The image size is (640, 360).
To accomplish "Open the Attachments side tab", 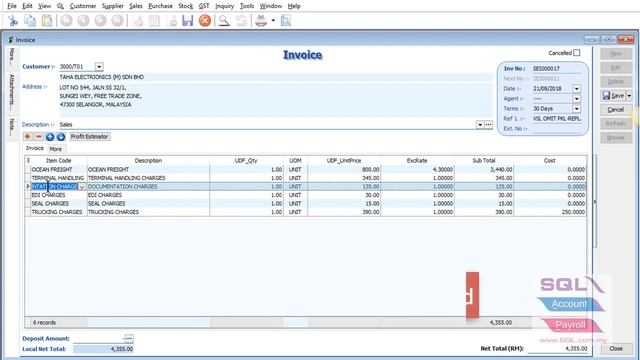I will pyautogui.click(x=11, y=93).
